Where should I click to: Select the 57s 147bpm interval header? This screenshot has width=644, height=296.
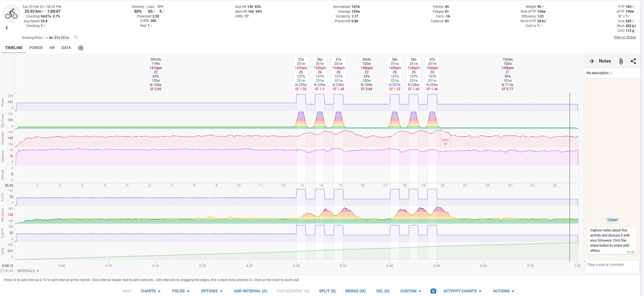pos(301,74)
